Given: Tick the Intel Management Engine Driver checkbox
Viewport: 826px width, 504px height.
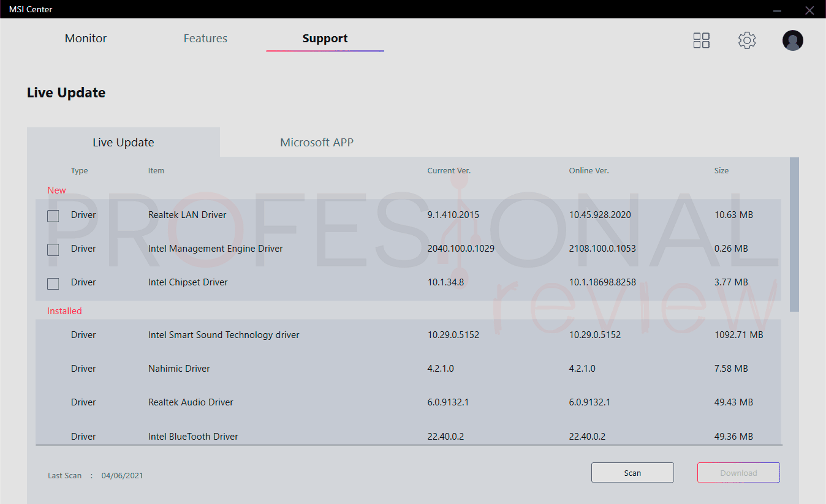Looking at the screenshot, I should [53, 249].
